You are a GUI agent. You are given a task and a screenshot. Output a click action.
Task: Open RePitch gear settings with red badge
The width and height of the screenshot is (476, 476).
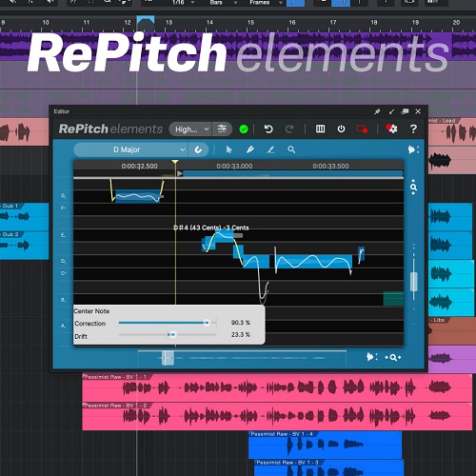coord(392,129)
